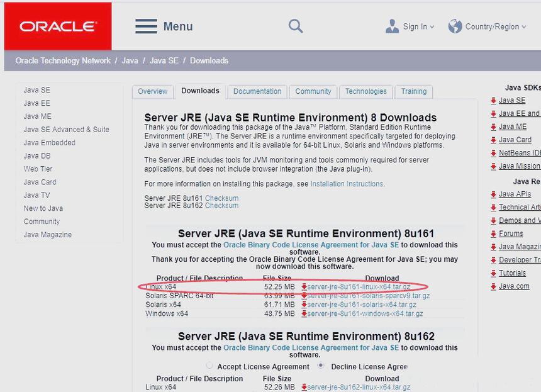Open Forums resource link
541x392 pixels.
tap(511, 233)
